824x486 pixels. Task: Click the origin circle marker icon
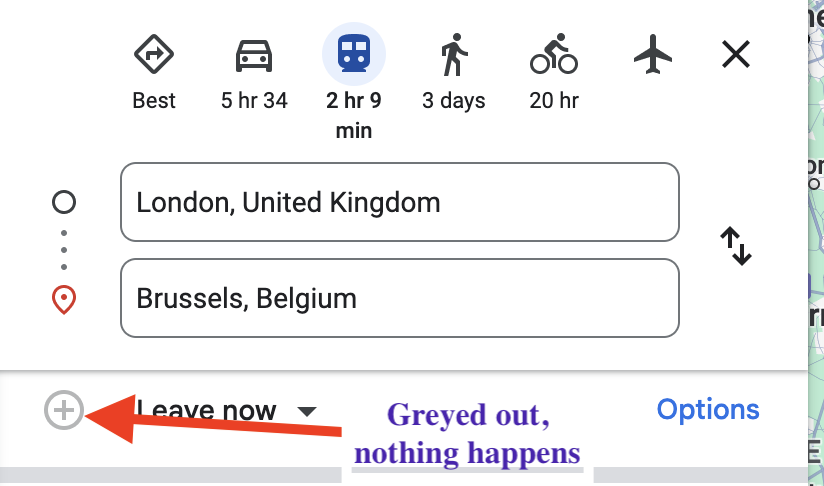coord(64,203)
